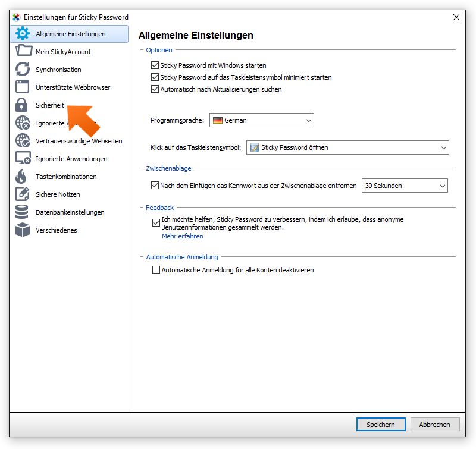
Task: Open Tastenkombinationen settings page
Action: coord(66,177)
